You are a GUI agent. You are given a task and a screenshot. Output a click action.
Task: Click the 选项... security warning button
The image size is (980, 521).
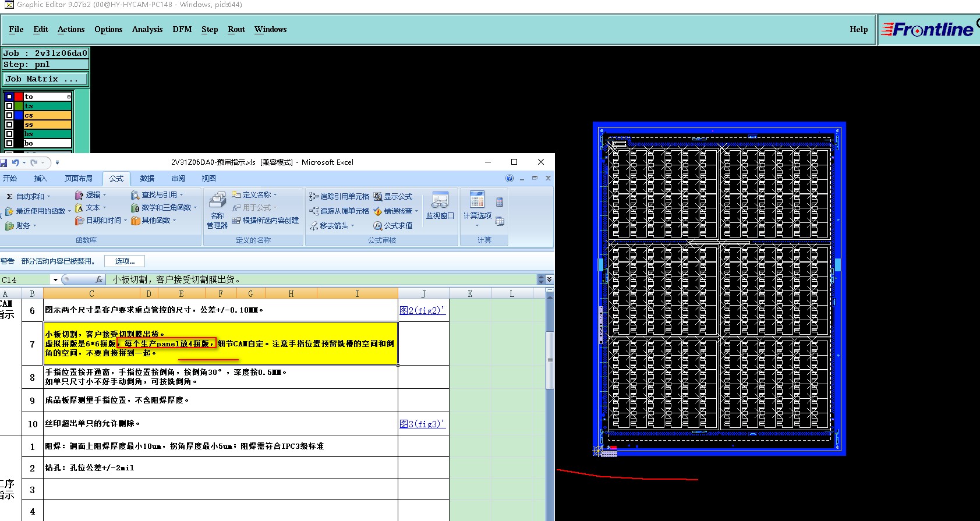tap(125, 261)
